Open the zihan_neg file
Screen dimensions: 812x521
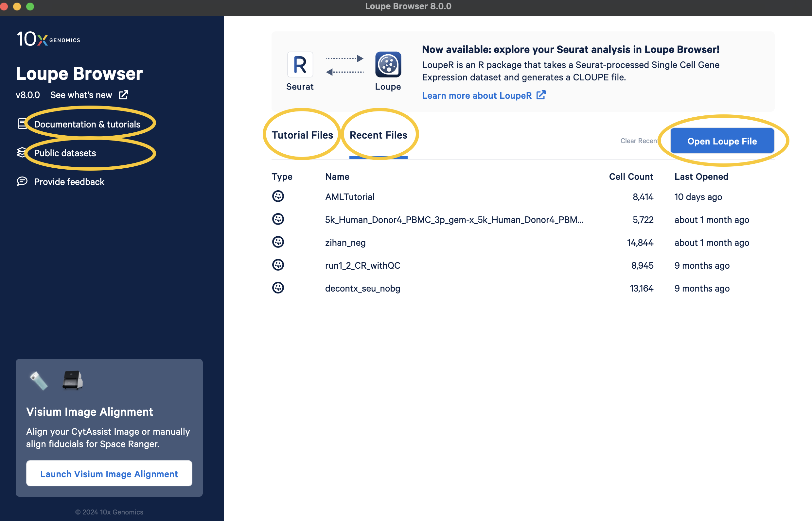pos(345,243)
